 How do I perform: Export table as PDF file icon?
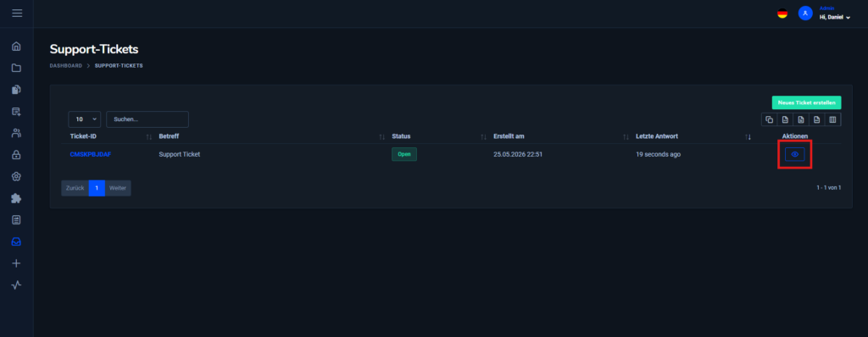click(816, 119)
